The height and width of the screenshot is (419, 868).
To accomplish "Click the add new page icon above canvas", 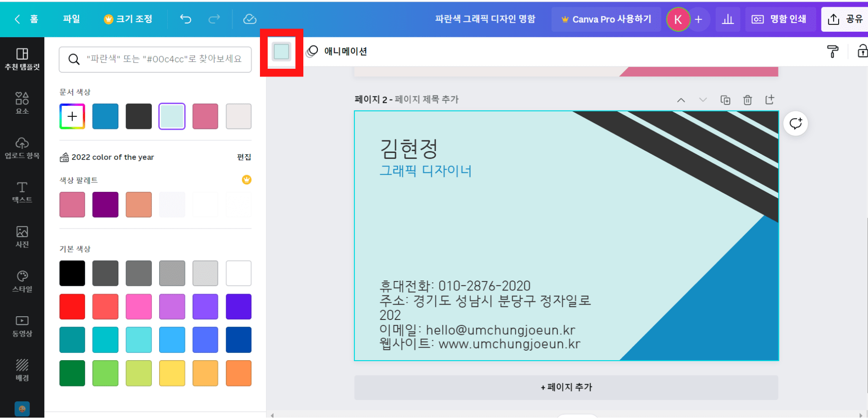I will tap(769, 100).
